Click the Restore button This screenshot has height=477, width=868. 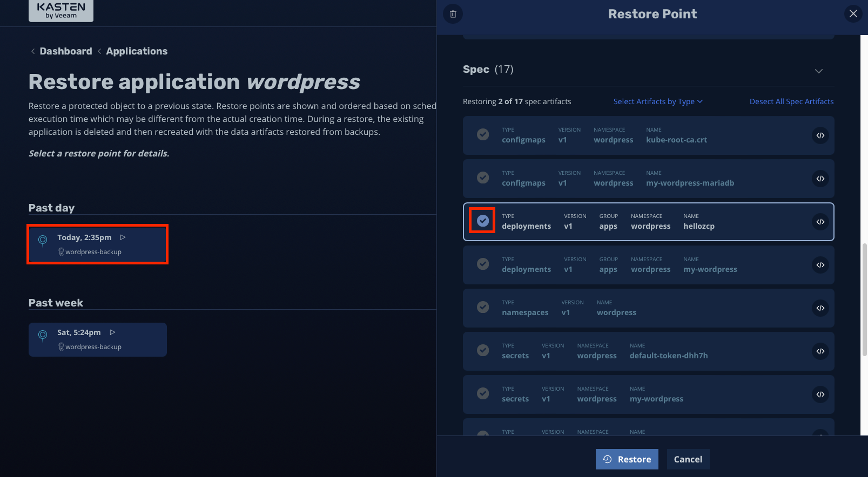click(627, 459)
